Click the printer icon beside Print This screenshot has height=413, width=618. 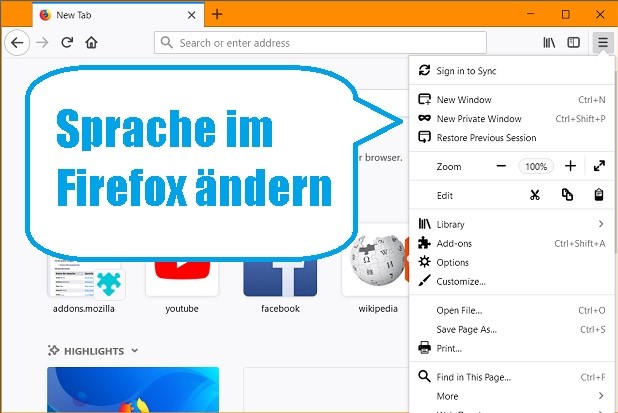tap(424, 348)
